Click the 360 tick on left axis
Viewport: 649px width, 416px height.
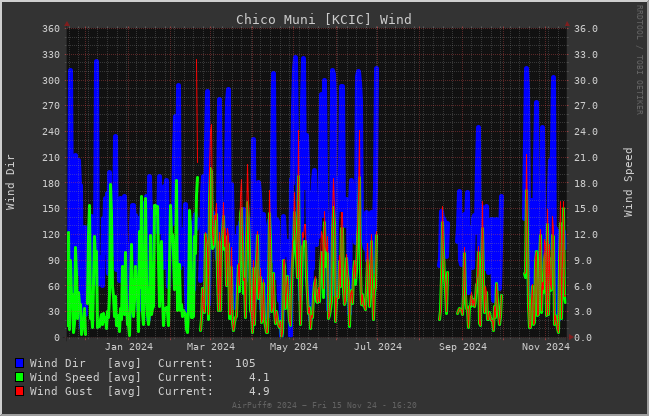tap(51, 29)
